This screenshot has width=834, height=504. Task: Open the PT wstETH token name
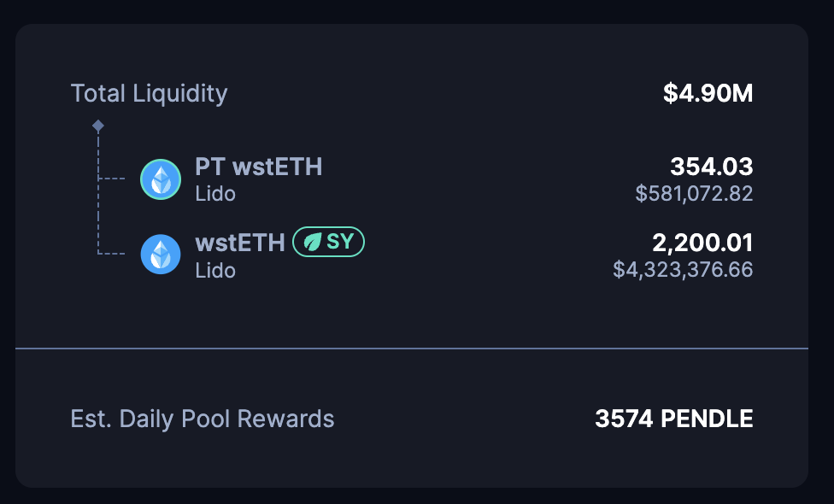coord(258,167)
